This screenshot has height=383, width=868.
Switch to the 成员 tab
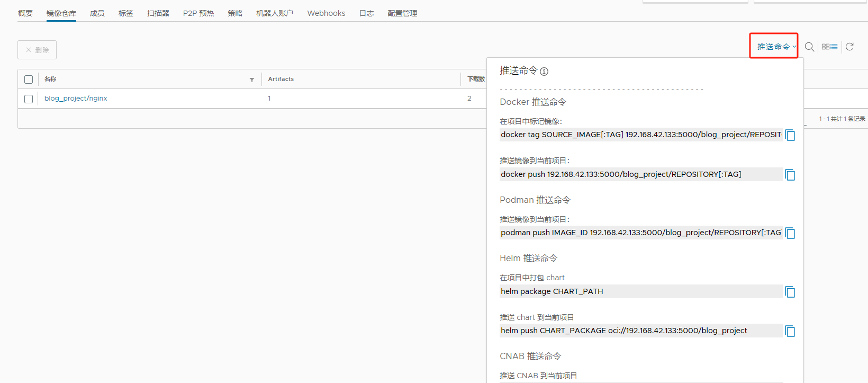click(97, 13)
